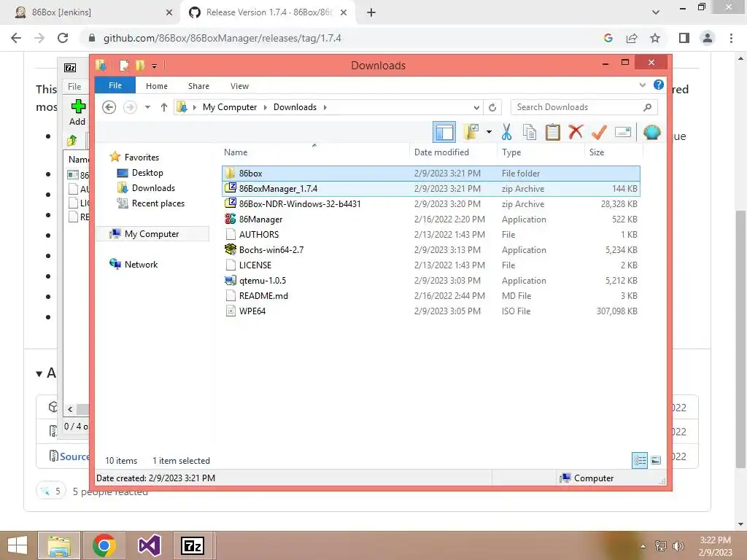Image resolution: width=747 pixels, height=560 pixels.
Task: Expand the arrow after Downloads breadcrumb
Action: click(x=325, y=108)
